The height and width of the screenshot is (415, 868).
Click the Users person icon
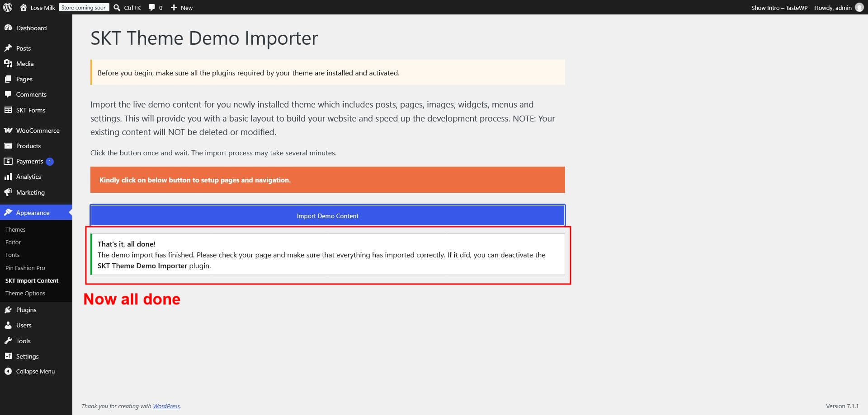8,325
